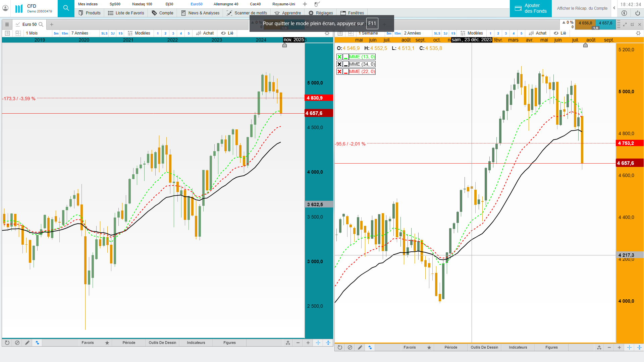
Task: Click the Ajouter des Fonds button
Action: pos(531,8)
